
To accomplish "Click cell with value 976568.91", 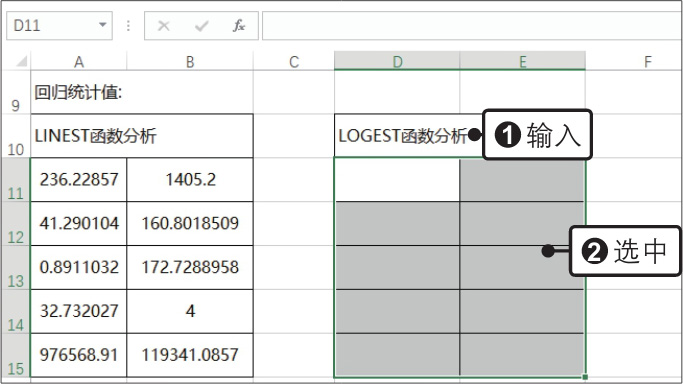I will click(x=79, y=356).
